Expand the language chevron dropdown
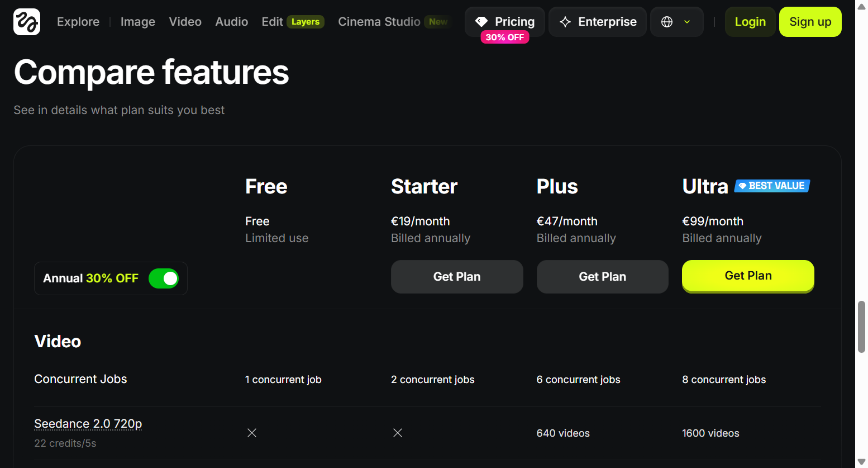 [687, 22]
